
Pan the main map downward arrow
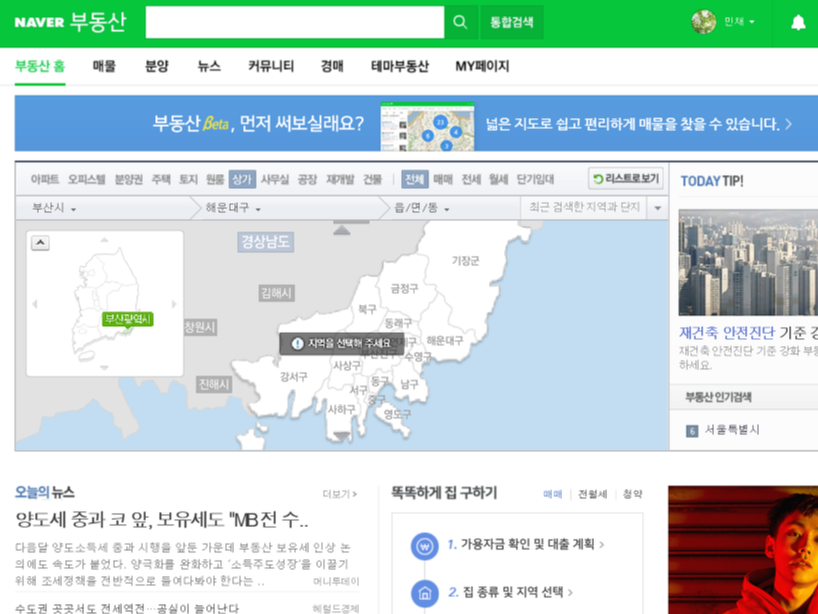(342, 436)
